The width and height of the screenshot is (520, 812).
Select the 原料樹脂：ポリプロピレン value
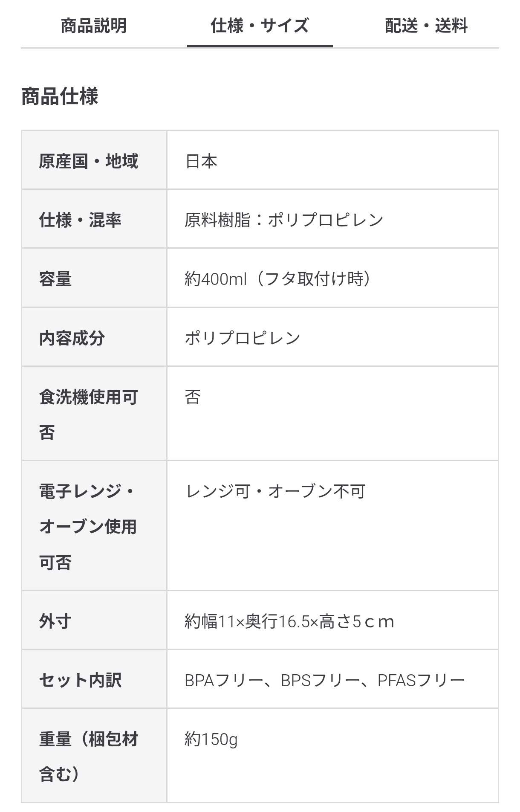click(x=284, y=220)
